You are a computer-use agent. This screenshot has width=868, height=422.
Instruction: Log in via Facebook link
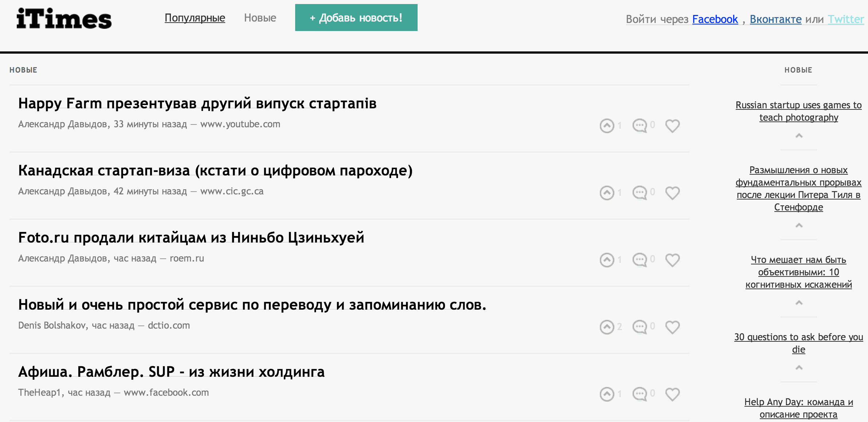tap(715, 19)
